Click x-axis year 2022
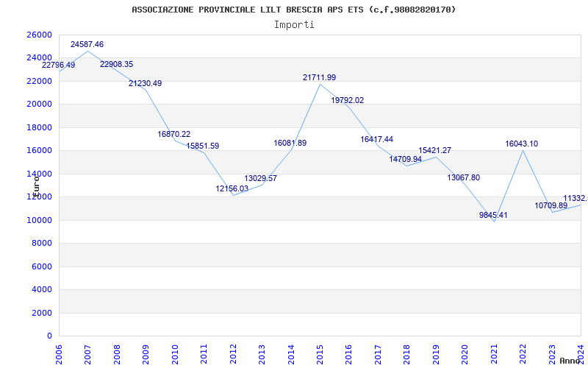The image size is (588, 368). pos(523,355)
